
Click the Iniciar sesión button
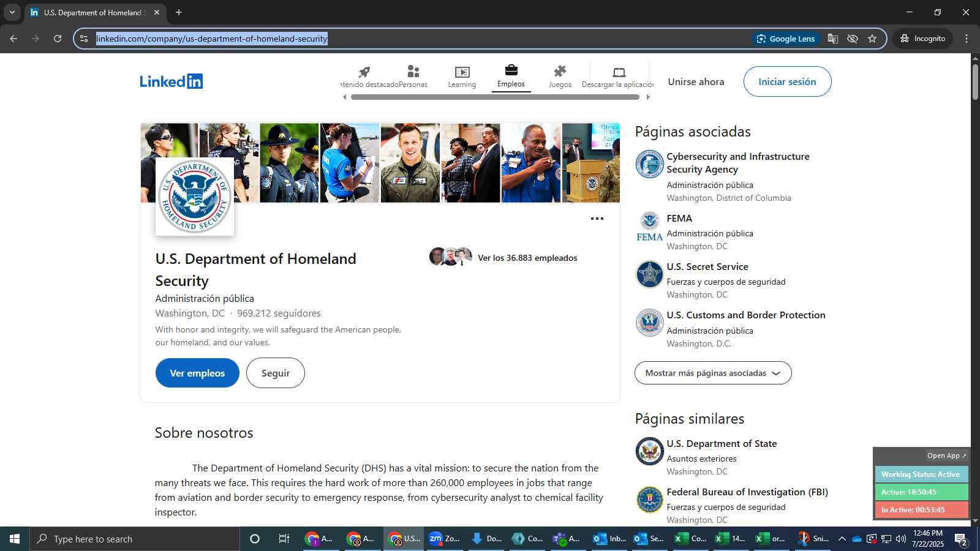point(787,81)
